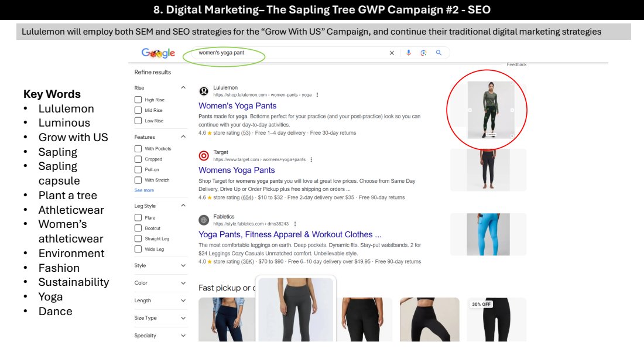Expand the Color filter section
This screenshot has height=362, width=644.
[183, 283]
